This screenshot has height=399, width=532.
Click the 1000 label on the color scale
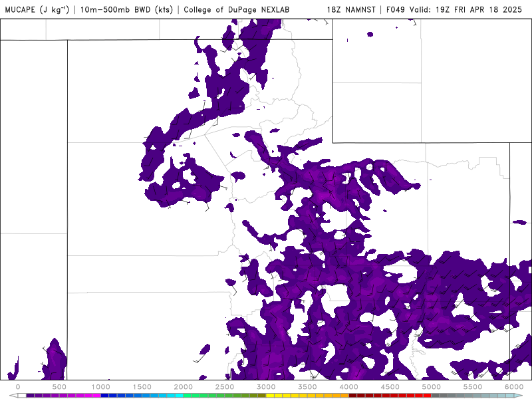click(100, 387)
